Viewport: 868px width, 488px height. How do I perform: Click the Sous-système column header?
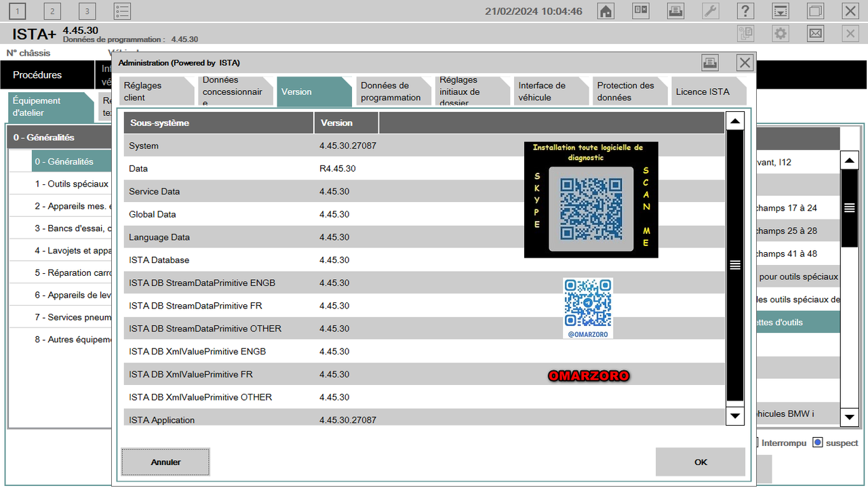(218, 123)
